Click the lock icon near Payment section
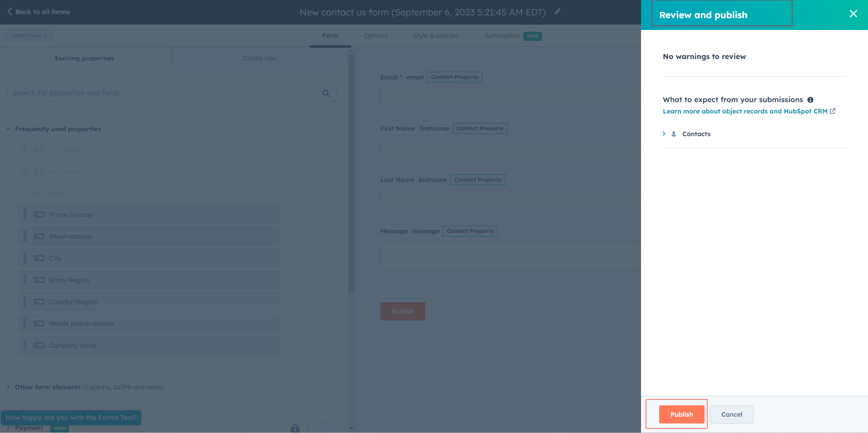This screenshot has height=433, width=868. 295,428
